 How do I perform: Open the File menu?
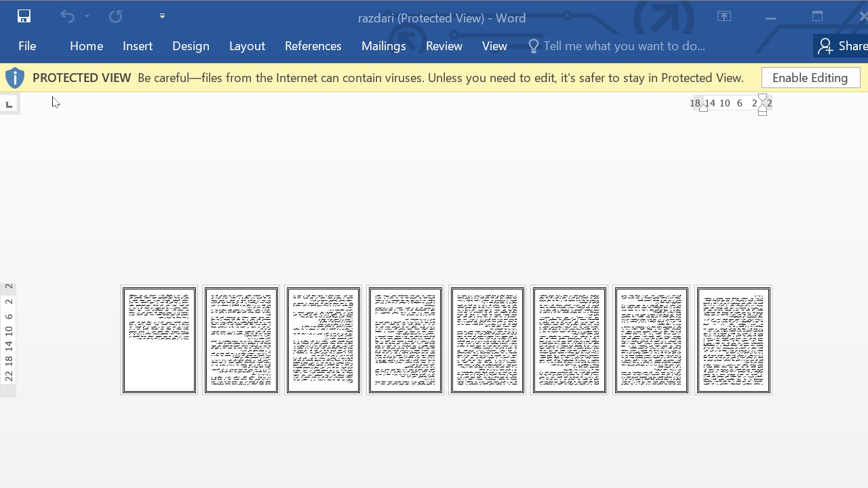(x=27, y=46)
